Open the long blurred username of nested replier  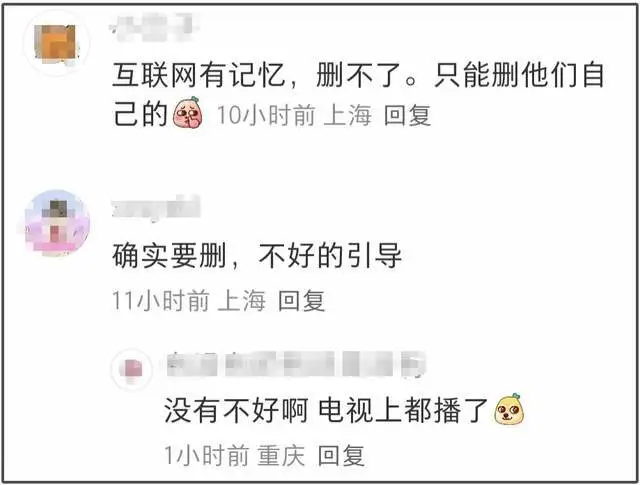pos(296,364)
